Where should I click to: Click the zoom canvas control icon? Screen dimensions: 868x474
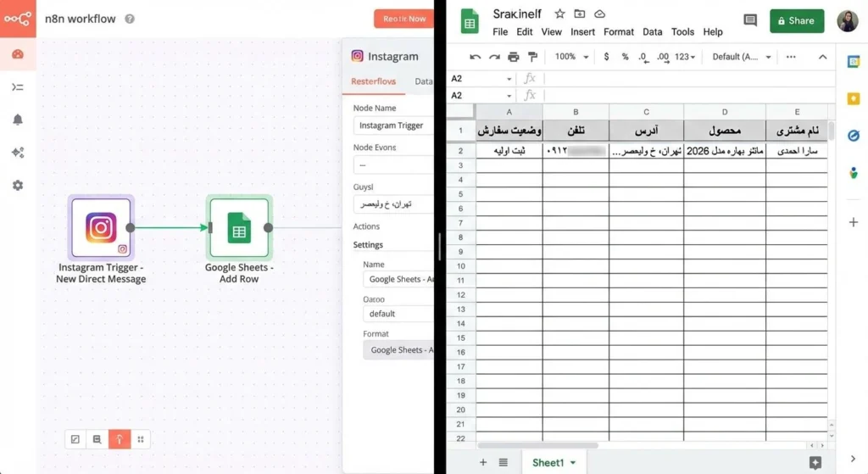coord(97,439)
